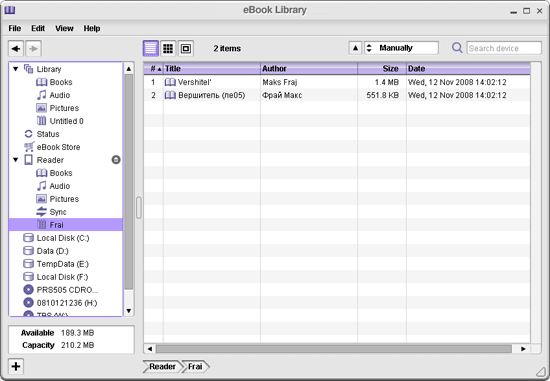Select the Reader device icon
Image resolution: width=550 pixels, height=381 pixels.
[28, 160]
